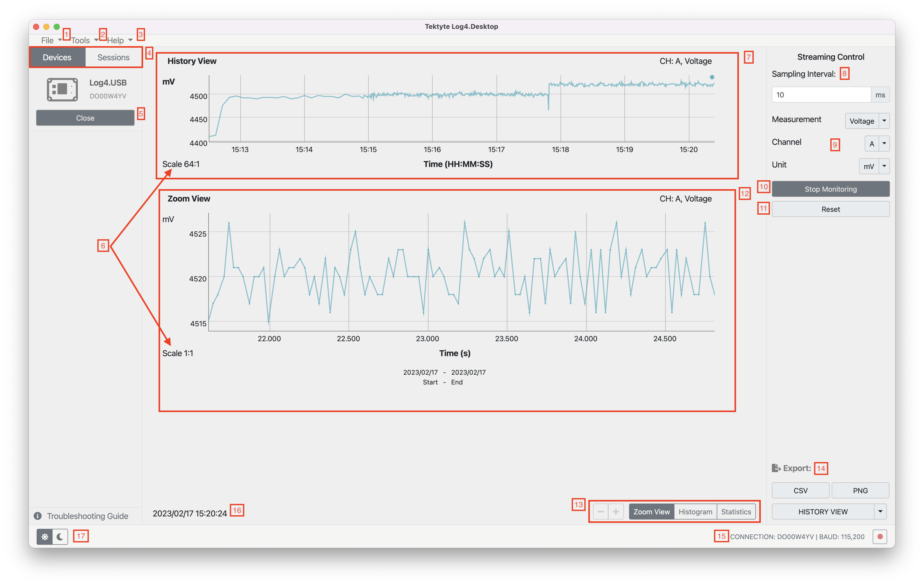Switch to Histogram view
The width and height of the screenshot is (924, 586).
695,512
